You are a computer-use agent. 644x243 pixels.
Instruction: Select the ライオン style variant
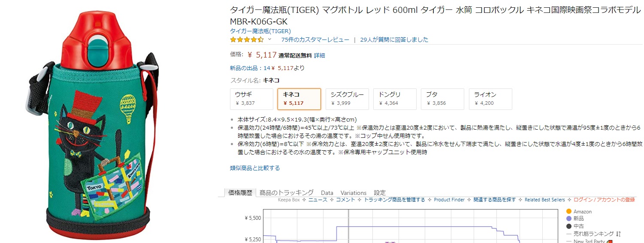pyautogui.click(x=490, y=99)
